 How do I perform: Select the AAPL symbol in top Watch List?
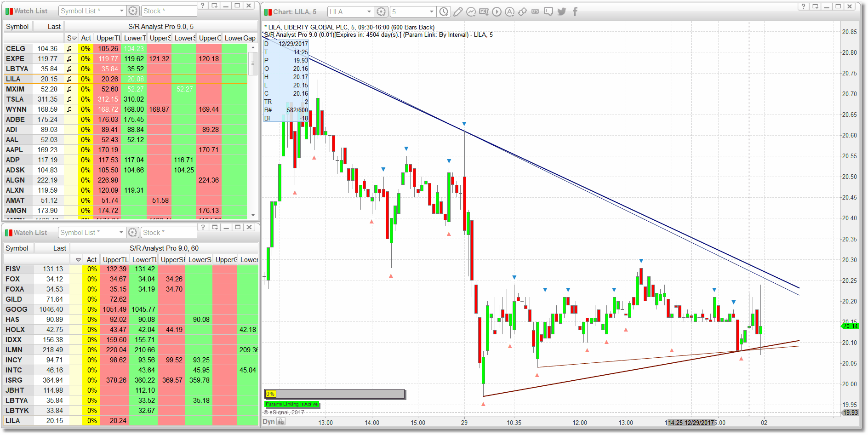coord(14,150)
